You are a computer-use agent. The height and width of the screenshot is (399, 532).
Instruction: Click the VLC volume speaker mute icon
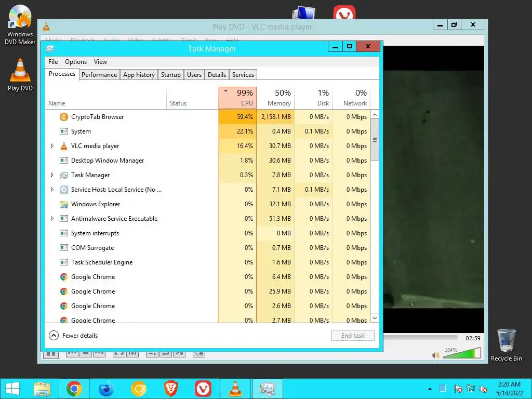coord(436,355)
